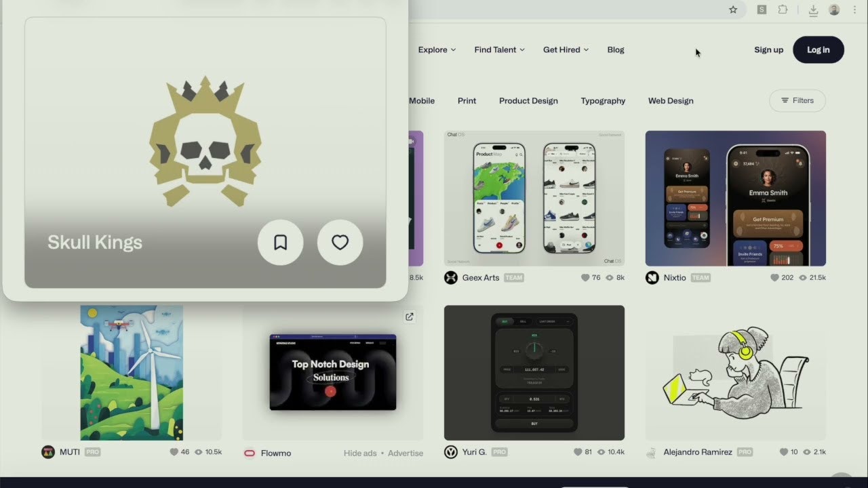Open Flowmo's shot via the external link icon
The image size is (868, 488).
click(409, 316)
